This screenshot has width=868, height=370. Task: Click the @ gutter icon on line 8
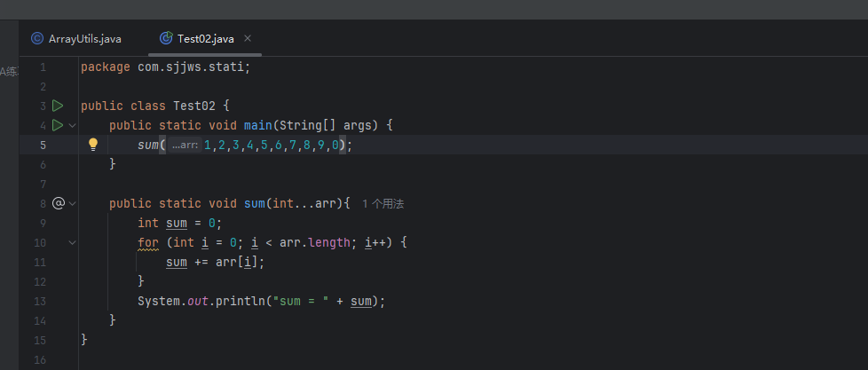tap(59, 203)
